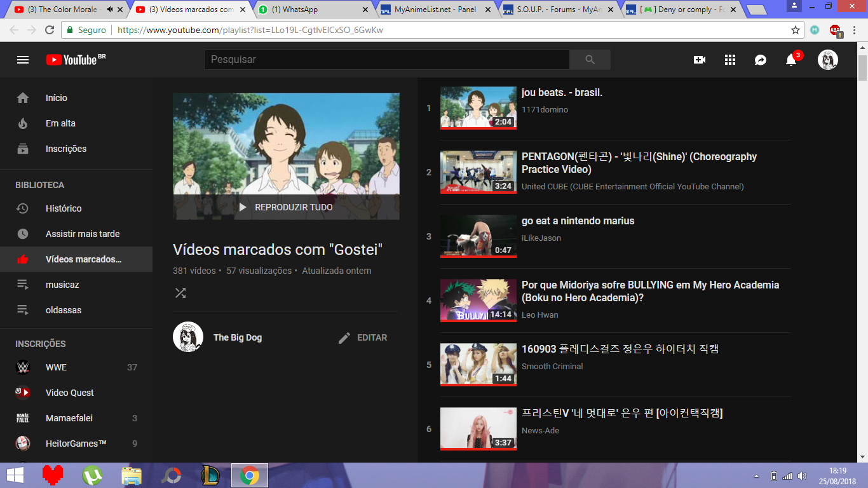Open the jou beats. - brasil. thumbnail
This screenshot has height=488, width=868.
478,107
